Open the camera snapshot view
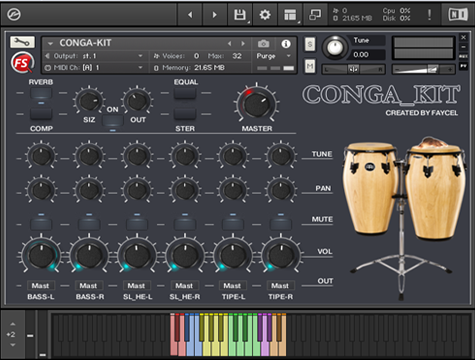475x360 pixels. point(263,44)
